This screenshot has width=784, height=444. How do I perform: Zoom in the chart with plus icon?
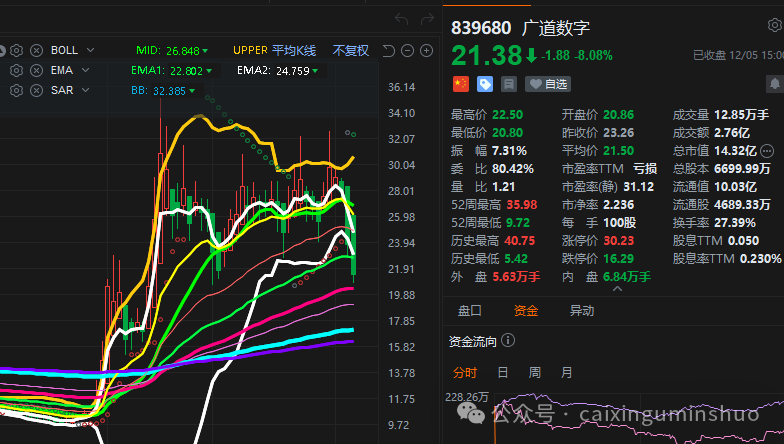tap(426, 50)
